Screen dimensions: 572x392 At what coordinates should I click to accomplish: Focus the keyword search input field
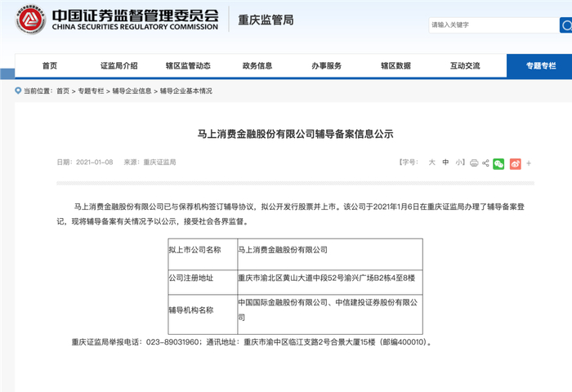point(494,25)
